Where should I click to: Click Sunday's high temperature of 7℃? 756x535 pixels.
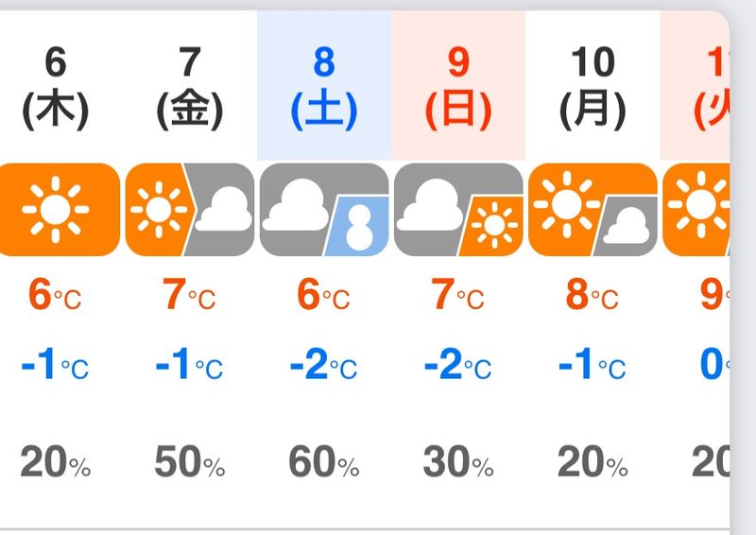pos(458,297)
